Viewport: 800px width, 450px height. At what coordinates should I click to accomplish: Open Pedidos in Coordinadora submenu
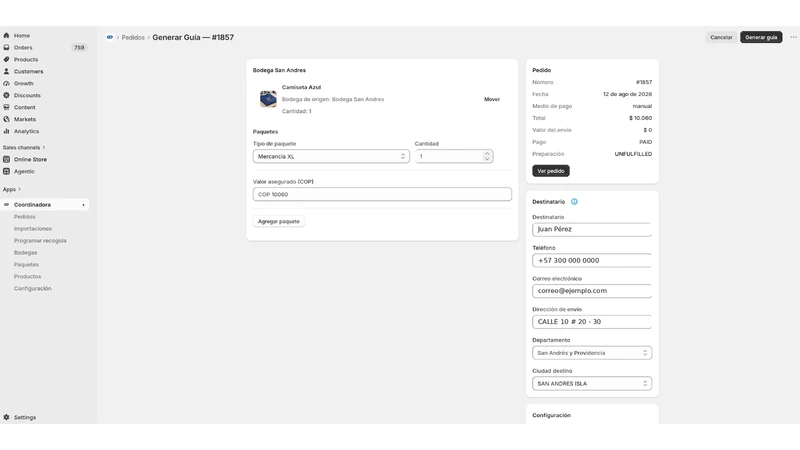tap(24, 217)
